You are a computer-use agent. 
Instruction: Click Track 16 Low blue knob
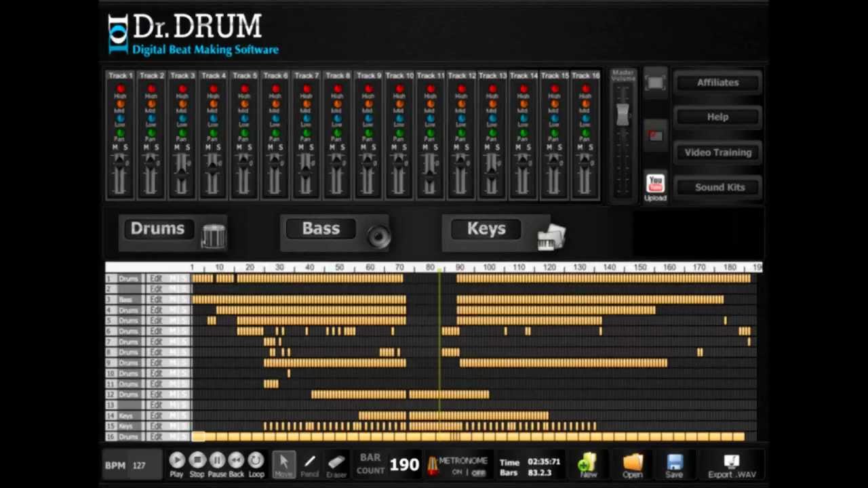pyautogui.click(x=585, y=119)
